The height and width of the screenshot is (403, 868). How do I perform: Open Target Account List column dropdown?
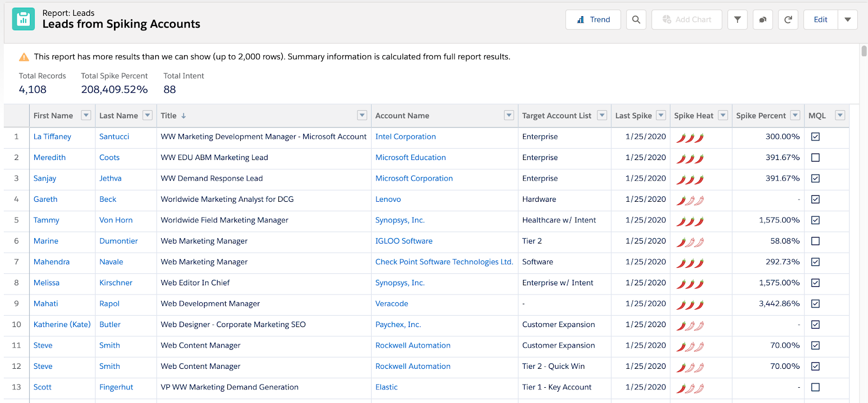tap(602, 115)
